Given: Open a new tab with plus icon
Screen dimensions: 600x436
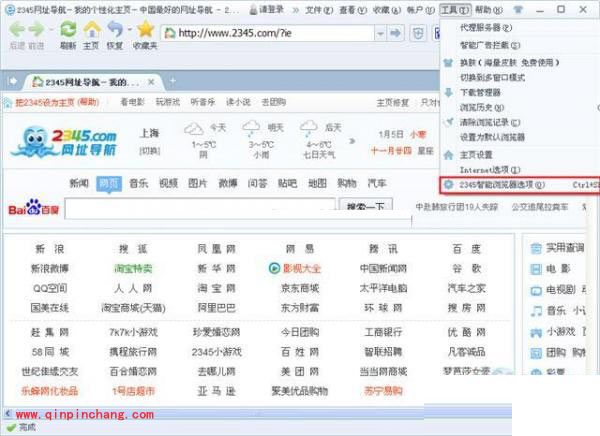Looking at the screenshot, I should (173, 81).
